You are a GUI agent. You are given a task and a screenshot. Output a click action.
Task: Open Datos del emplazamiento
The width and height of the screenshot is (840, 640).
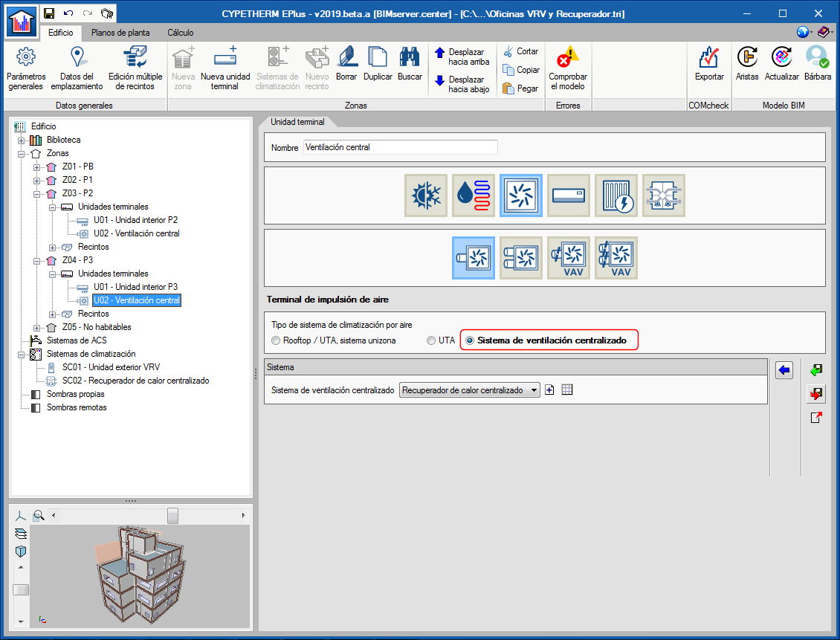[77, 68]
